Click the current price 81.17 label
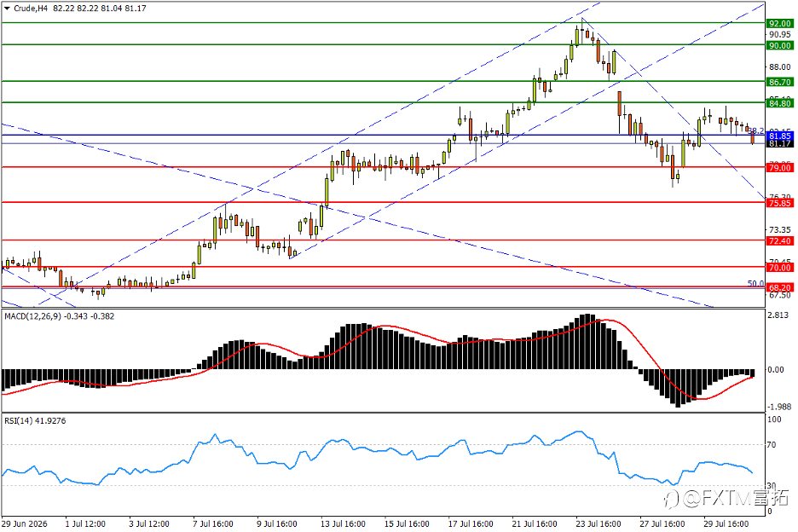This screenshot has width=798, height=532. tap(779, 144)
